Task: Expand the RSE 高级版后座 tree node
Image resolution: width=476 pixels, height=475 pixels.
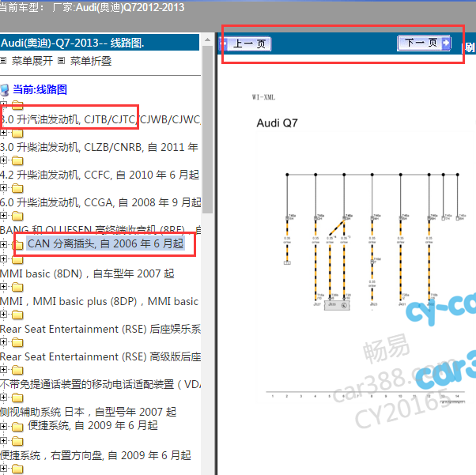Action: tap(3, 341)
